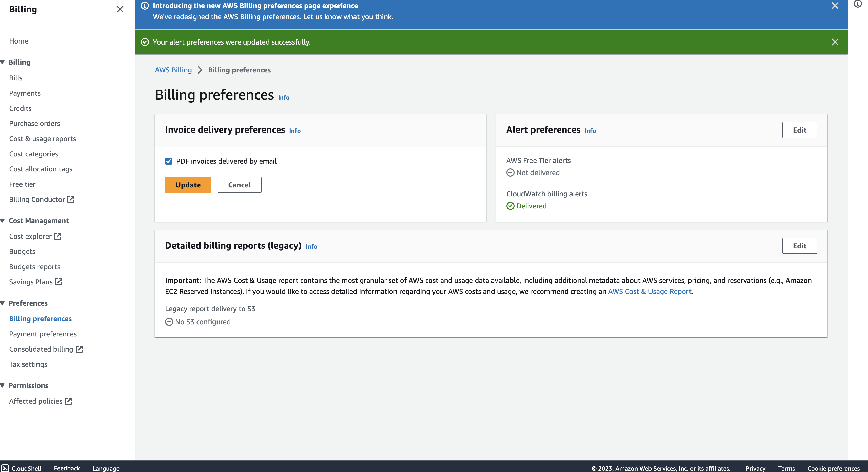
Task: Close the Billing side navigation panel
Action: [x=120, y=9]
